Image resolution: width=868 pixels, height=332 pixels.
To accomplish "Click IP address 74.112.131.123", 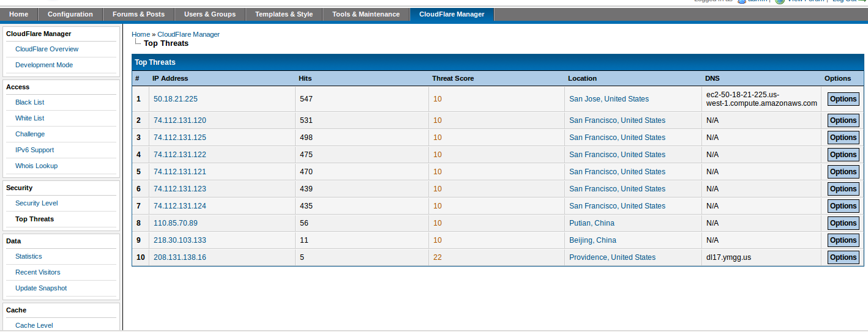I will pyautogui.click(x=180, y=189).
